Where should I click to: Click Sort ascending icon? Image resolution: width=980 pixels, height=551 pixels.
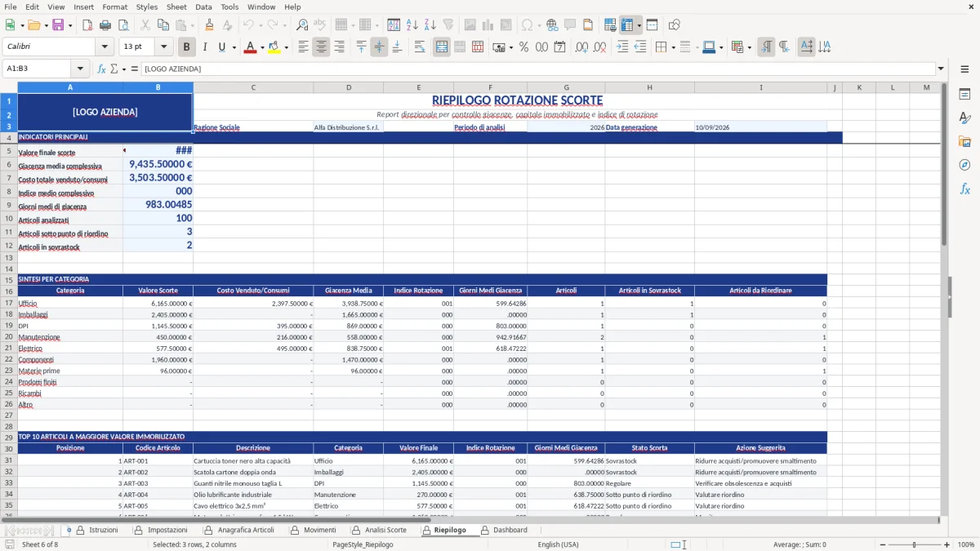(x=412, y=25)
